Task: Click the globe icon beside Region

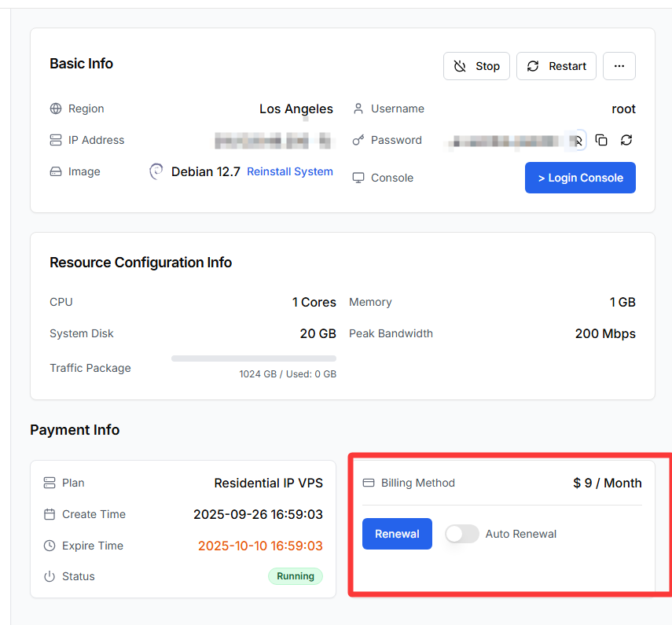Action: [55, 108]
